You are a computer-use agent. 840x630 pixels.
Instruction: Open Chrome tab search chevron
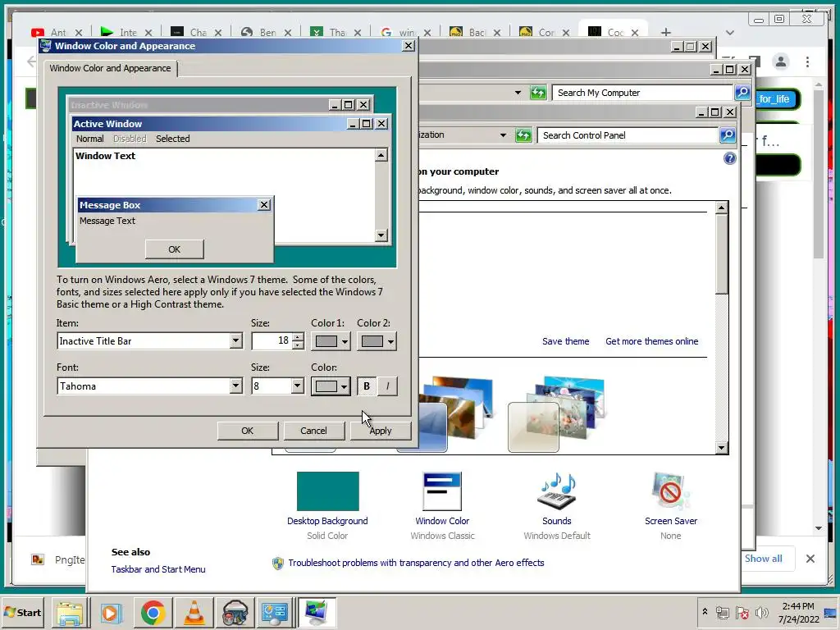point(729,33)
